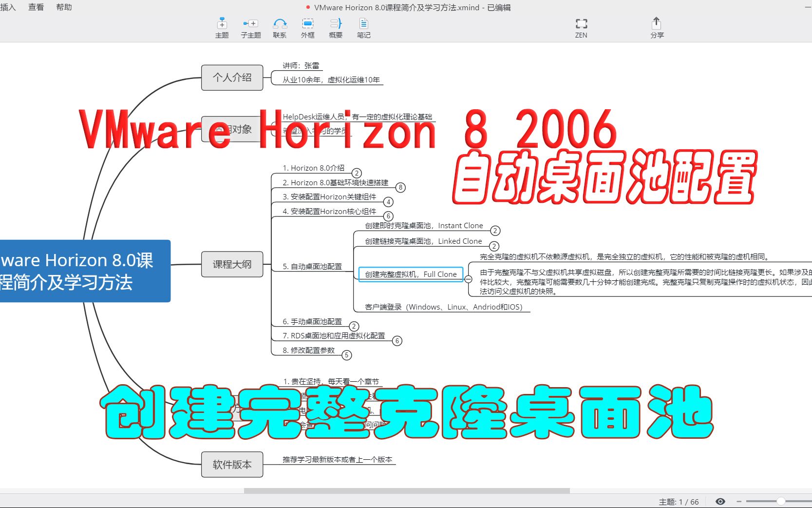812x508 pixels.
Task: Collapse the Full Clone topic's children
Action: (468, 279)
